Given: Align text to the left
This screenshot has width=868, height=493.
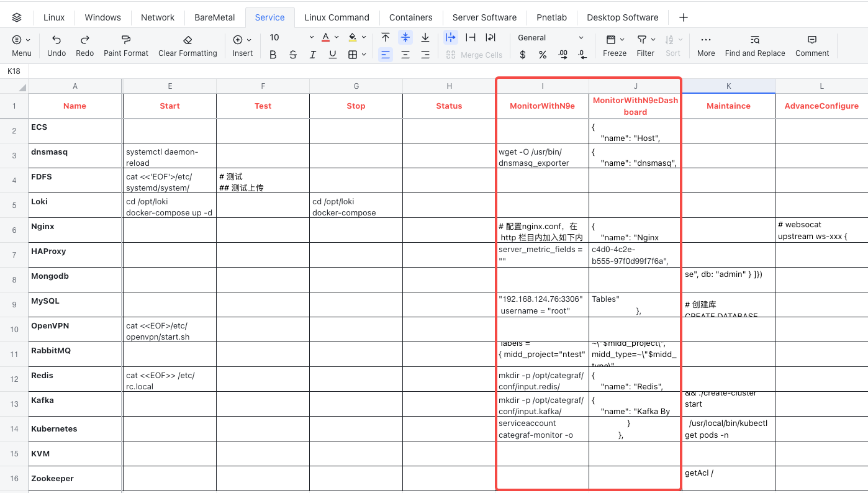Looking at the screenshot, I should pyautogui.click(x=386, y=55).
